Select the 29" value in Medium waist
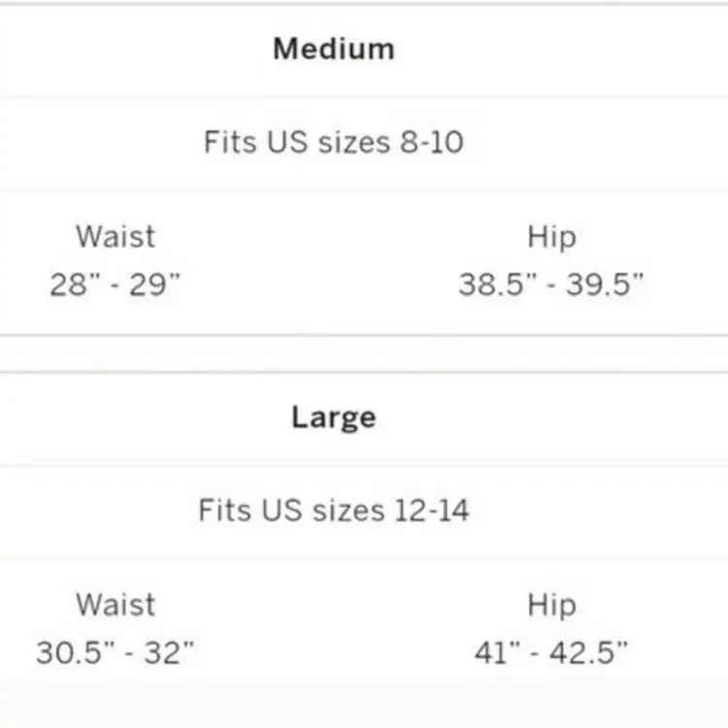This screenshot has height=728, width=728. tap(155, 285)
